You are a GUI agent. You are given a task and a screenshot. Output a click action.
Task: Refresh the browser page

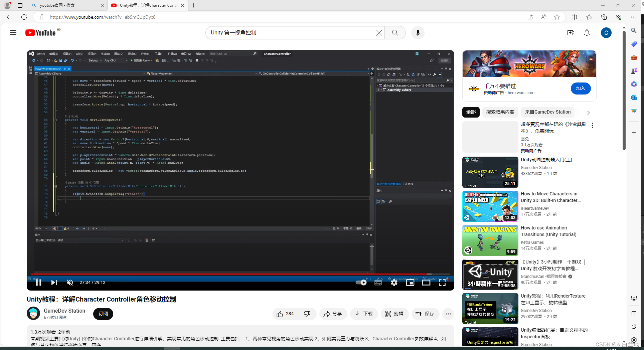(24, 17)
